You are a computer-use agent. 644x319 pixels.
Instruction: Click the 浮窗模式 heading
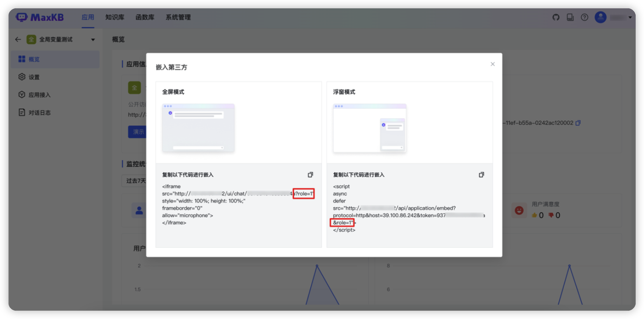click(344, 92)
